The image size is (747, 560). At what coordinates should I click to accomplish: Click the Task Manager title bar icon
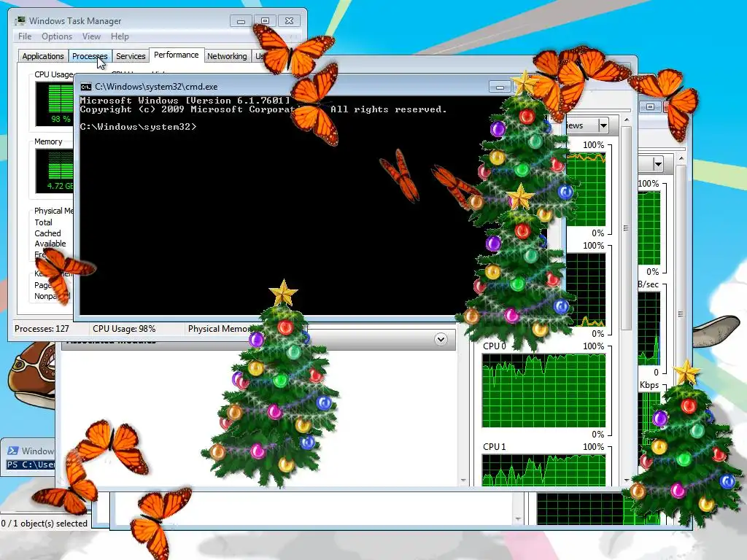point(20,21)
